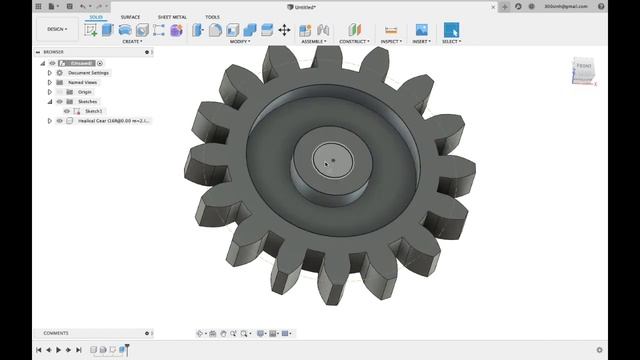Click the Redo arrow
This screenshot has height=360, width=640.
(99, 7)
